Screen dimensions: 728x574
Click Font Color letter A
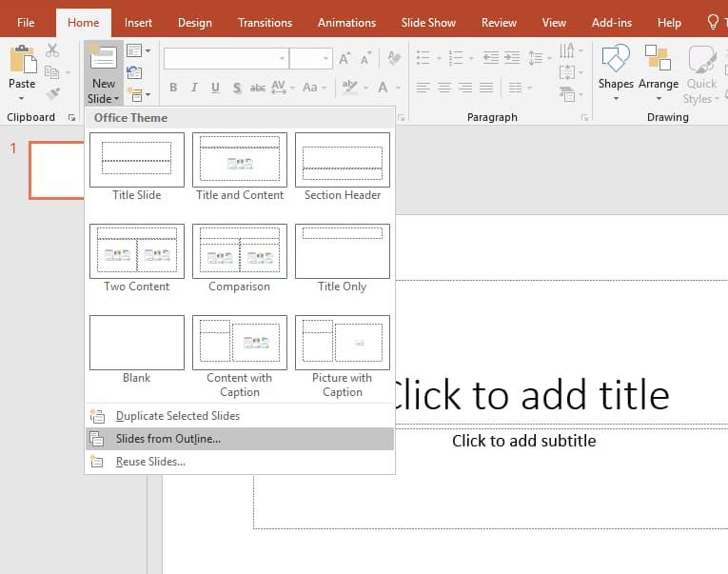(383, 88)
